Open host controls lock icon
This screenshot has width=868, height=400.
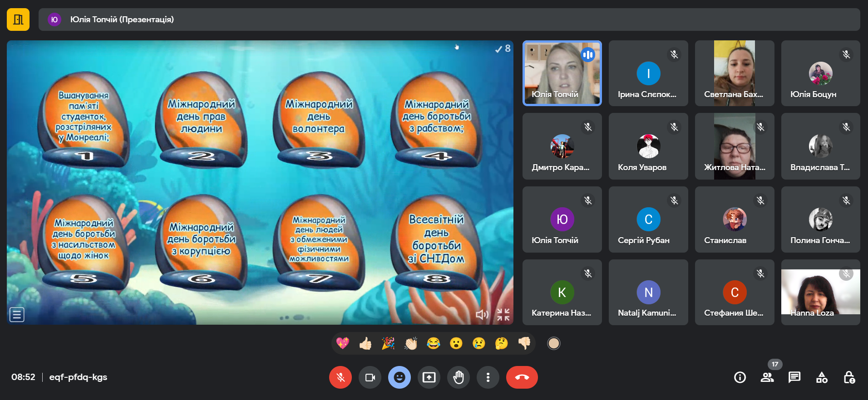click(x=849, y=377)
